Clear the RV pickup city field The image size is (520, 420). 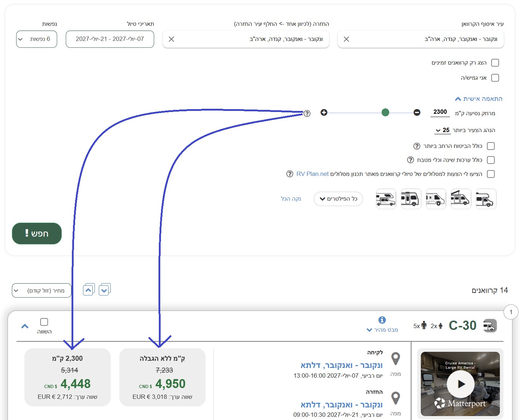(346, 39)
